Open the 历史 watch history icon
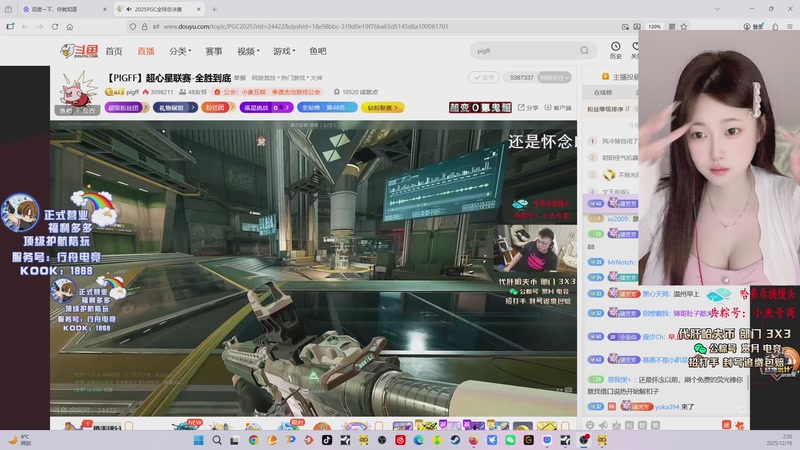The image size is (800, 450). click(616, 50)
